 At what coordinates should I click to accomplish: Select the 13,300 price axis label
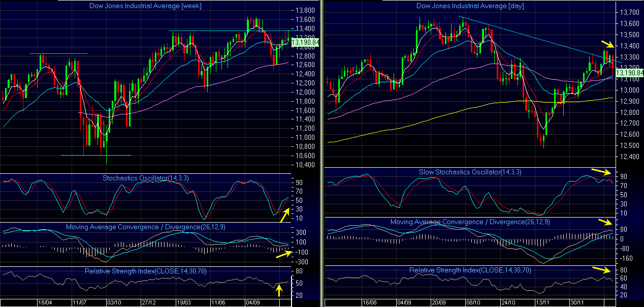coord(629,57)
